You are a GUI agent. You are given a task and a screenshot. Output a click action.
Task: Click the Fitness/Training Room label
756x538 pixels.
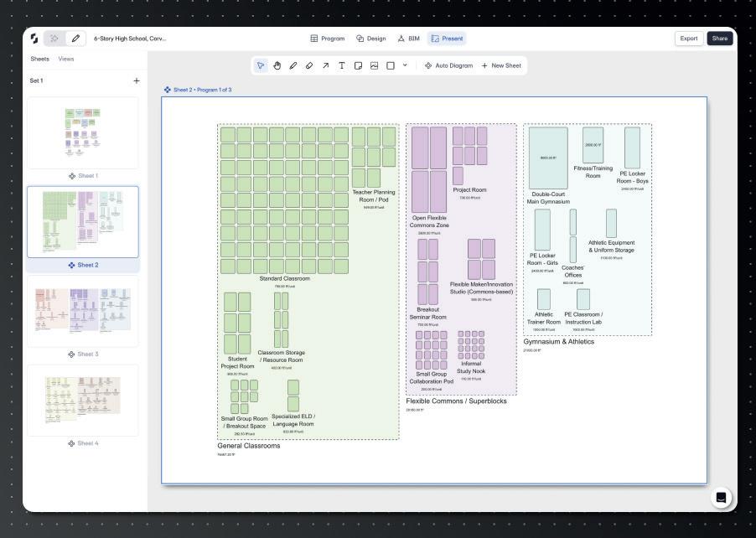[x=593, y=172]
